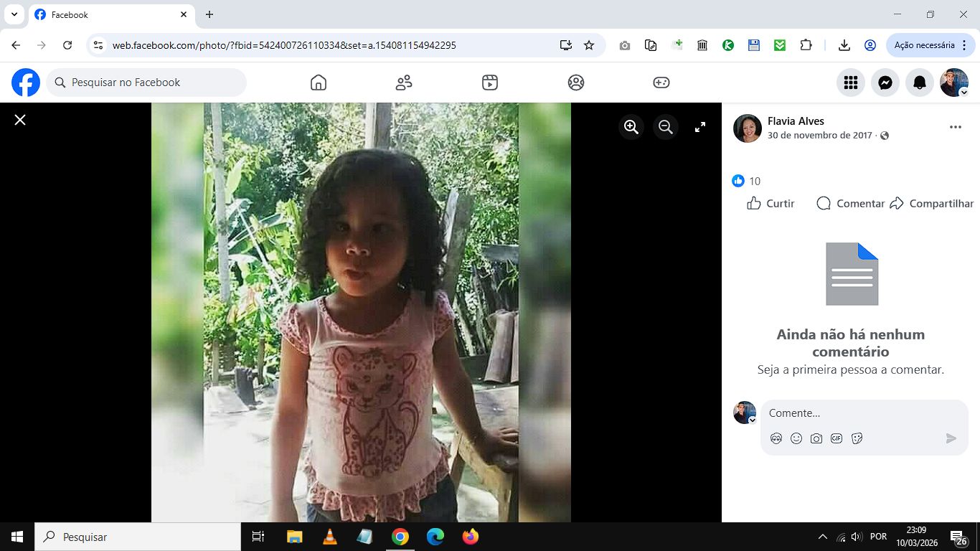Open emoji picker in comment box

click(x=796, y=438)
